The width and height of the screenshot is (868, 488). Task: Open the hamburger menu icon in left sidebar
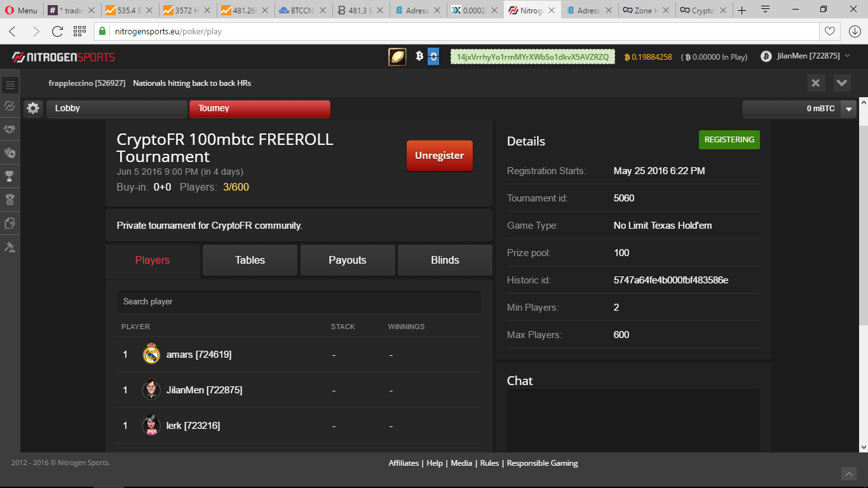pyautogui.click(x=10, y=85)
